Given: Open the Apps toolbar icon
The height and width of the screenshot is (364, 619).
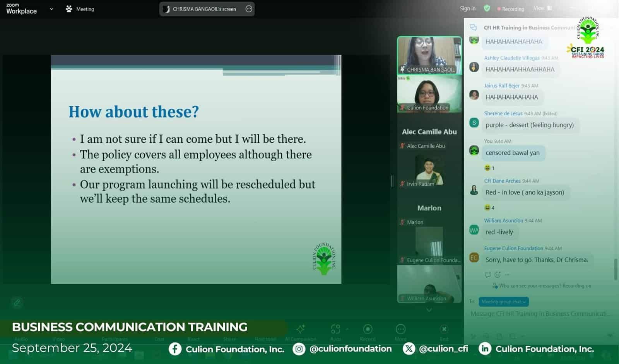Looking at the screenshot, I should [x=335, y=329].
